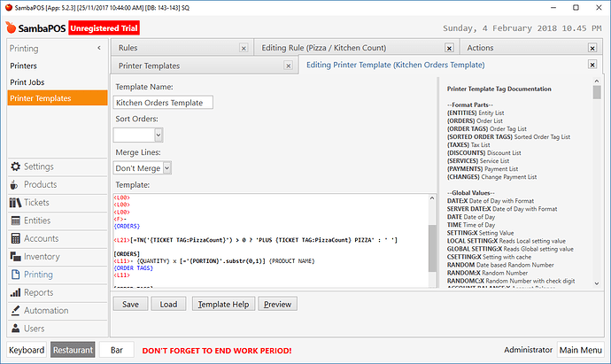Click the blue {ORDERS} line in template
This screenshot has width=611, height=364.
point(127,226)
